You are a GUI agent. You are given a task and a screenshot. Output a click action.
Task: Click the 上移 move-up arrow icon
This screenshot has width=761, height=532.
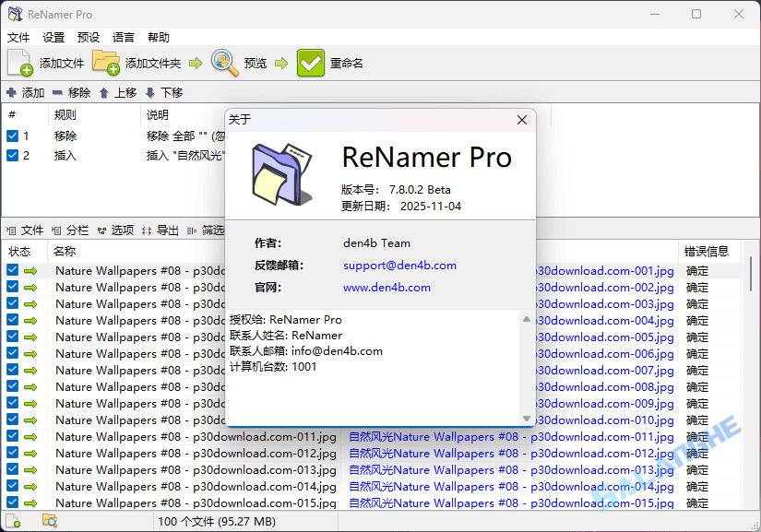click(104, 92)
